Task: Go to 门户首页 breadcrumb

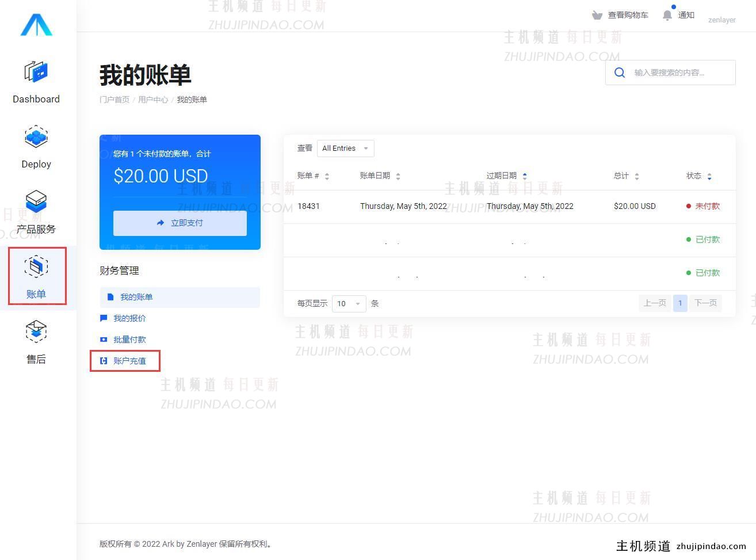Action: pos(114,100)
